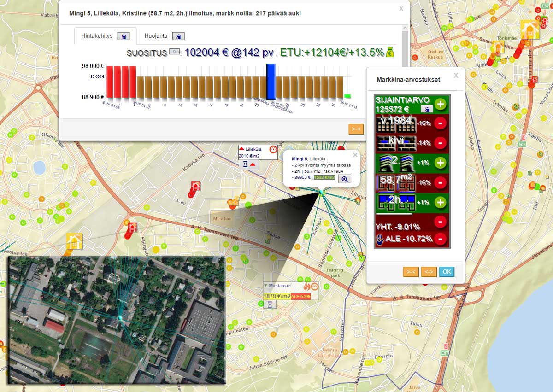
Task: Click the 1878 €/m2 value on Mustamae label
Action: (x=277, y=296)
